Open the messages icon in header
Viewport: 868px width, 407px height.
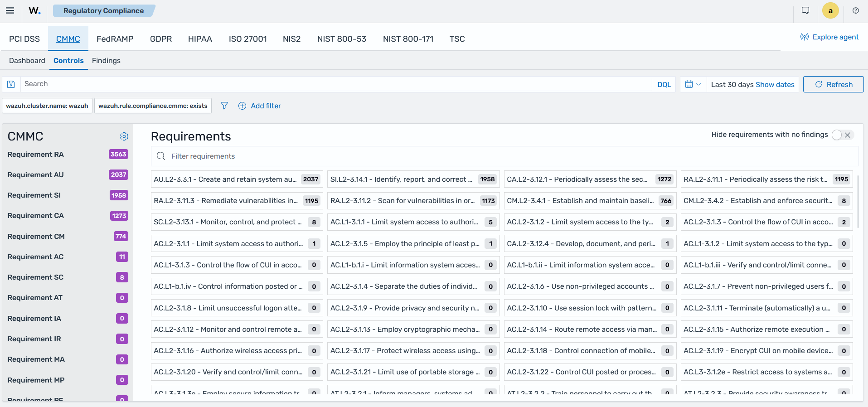coord(805,11)
